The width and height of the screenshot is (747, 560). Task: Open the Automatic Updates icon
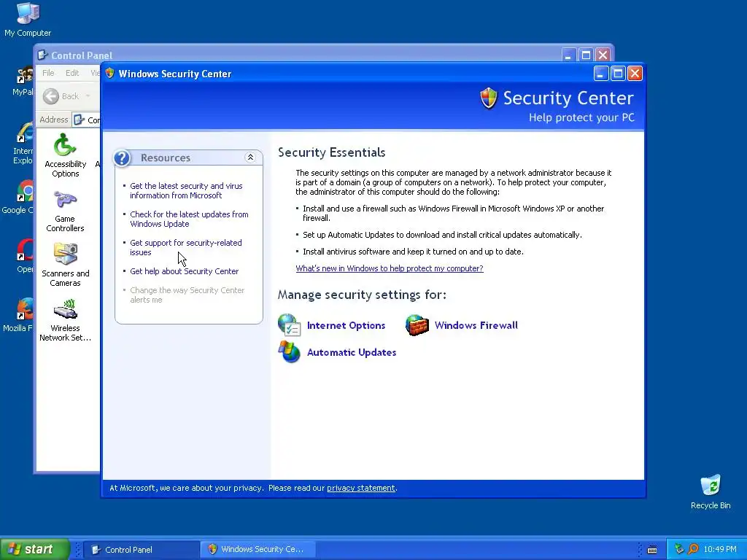pos(289,352)
